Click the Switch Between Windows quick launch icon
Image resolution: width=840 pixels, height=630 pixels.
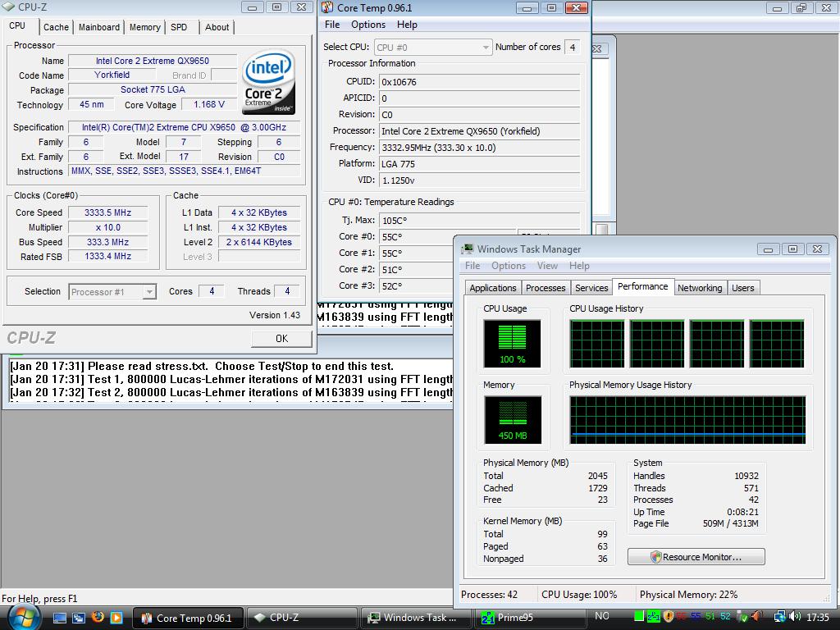[x=79, y=618]
